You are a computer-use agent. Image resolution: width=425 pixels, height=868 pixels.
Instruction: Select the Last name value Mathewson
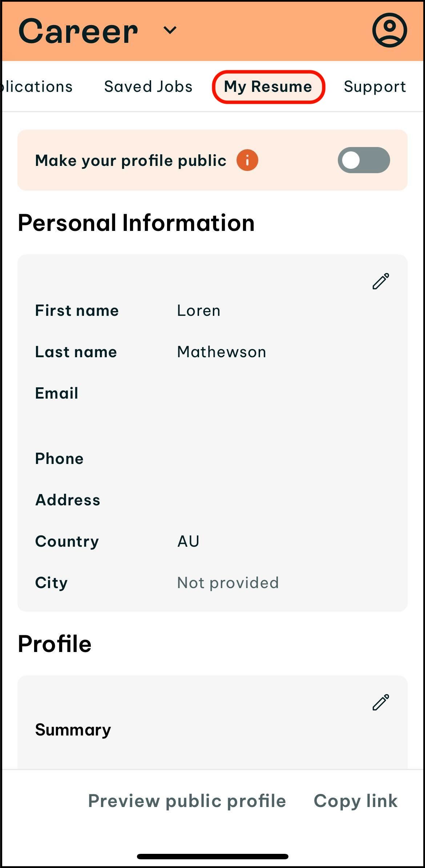(x=222, y=352)
